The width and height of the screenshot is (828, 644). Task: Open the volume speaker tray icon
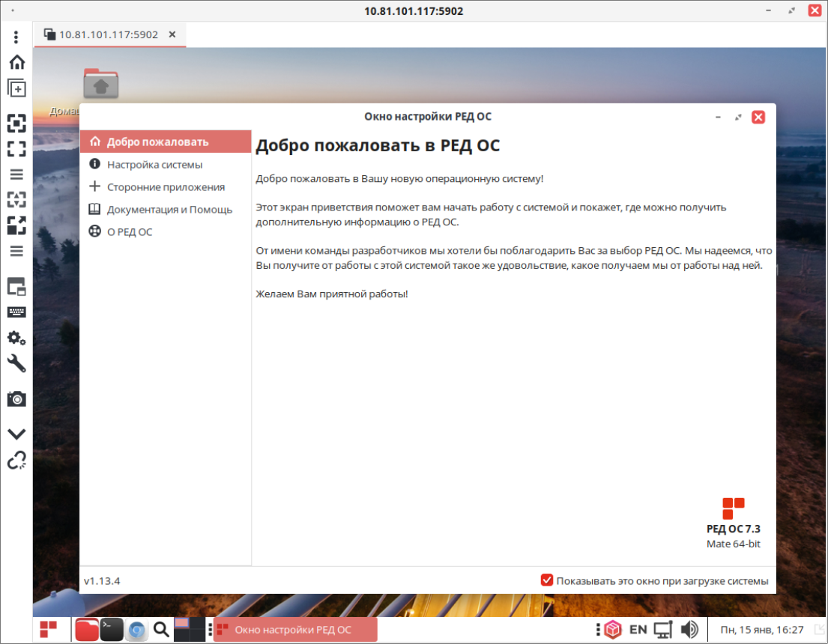(x=689, y=629)
